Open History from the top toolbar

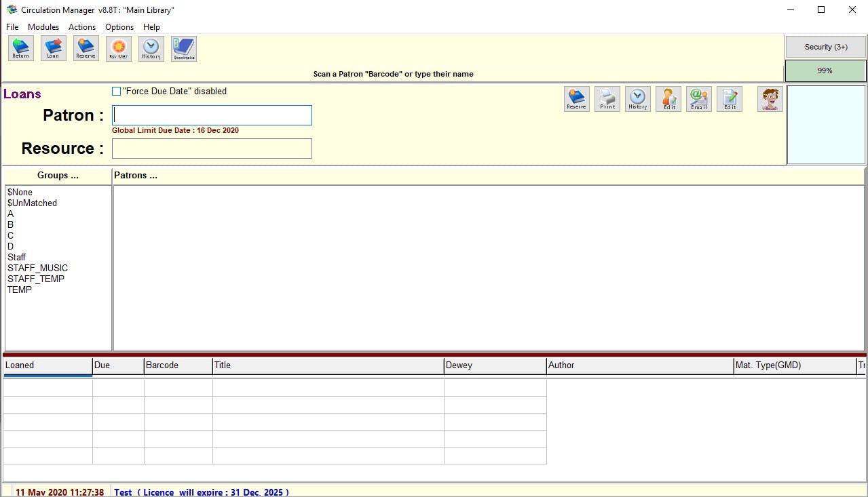[x=151, y=48]
